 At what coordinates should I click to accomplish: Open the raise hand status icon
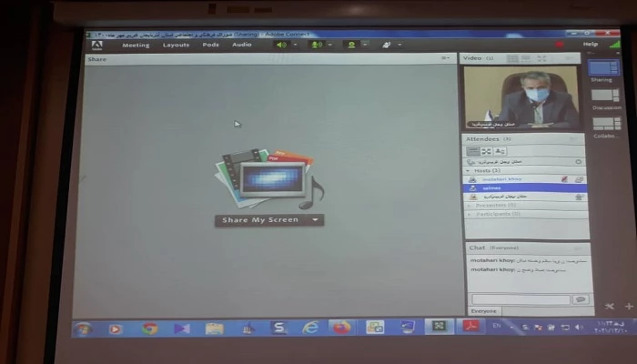pos(387,45)
